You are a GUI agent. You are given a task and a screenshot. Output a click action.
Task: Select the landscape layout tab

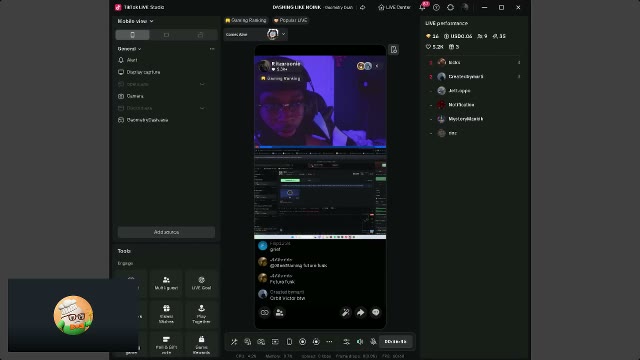click(x=166, y=35)
